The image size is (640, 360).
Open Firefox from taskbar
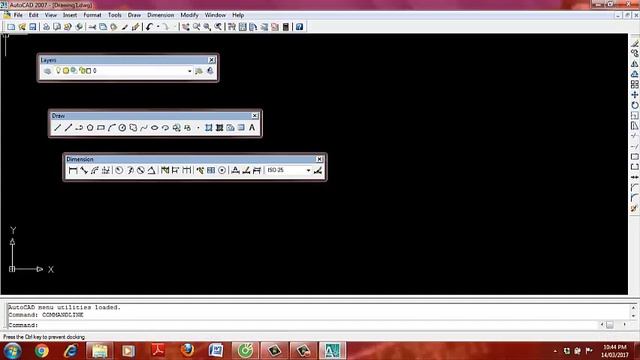pyautogui.click(x=187, y=351)
